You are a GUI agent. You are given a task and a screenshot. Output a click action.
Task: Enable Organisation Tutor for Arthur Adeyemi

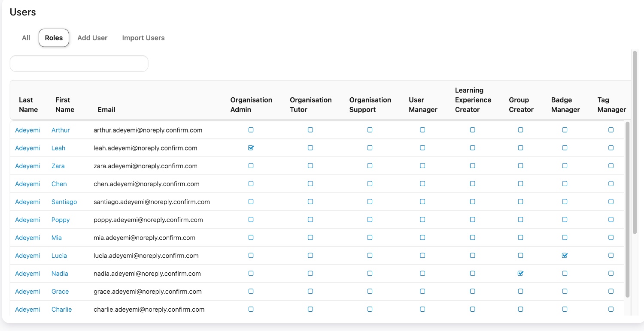310,130
